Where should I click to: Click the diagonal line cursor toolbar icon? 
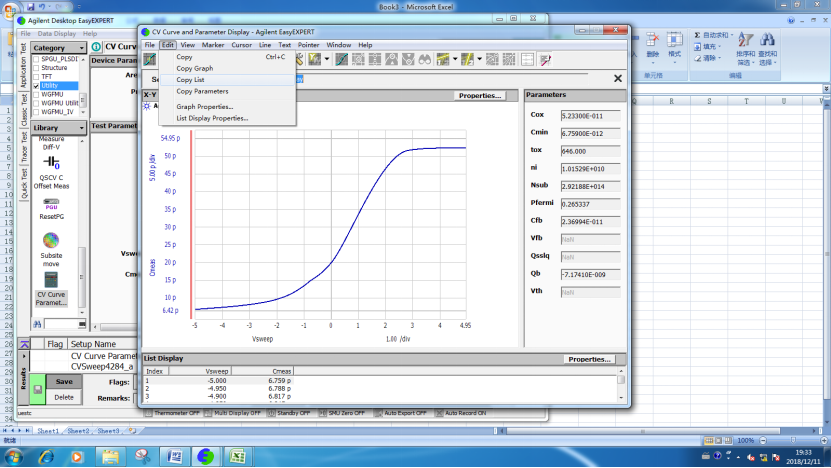coord(341,59)
